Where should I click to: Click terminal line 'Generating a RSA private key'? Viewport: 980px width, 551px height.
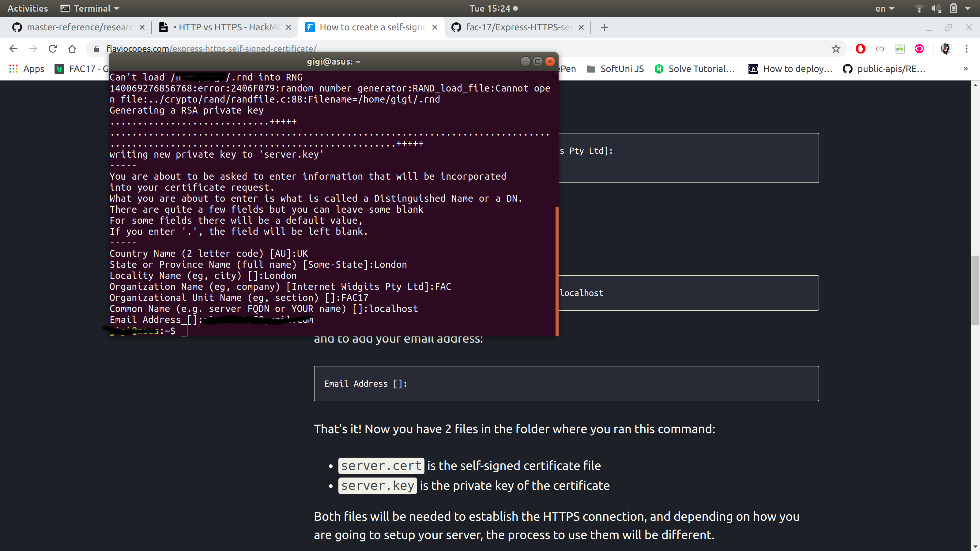tap(187, 110)
